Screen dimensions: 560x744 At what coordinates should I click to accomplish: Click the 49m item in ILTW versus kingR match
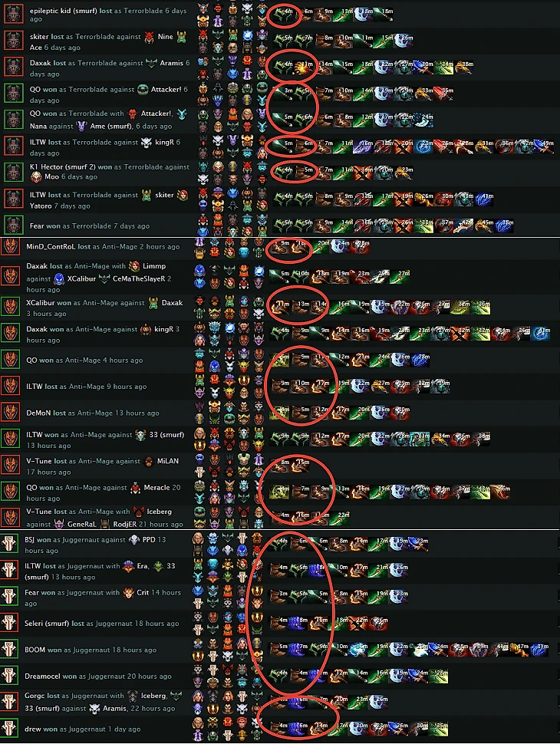(545, 146)
